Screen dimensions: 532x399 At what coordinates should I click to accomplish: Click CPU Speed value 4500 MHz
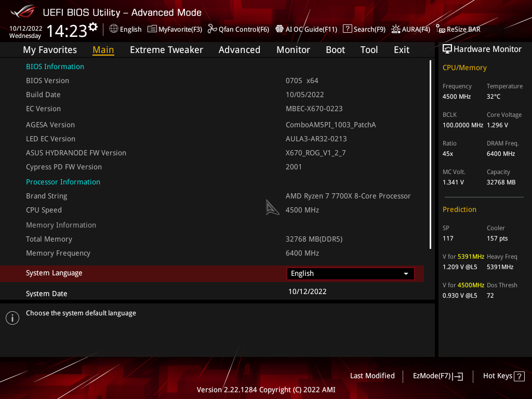tap(302, 210)
